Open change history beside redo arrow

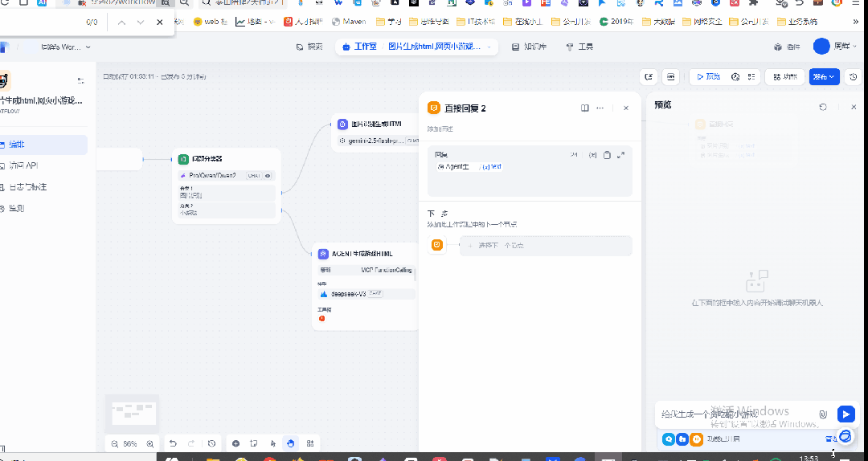[211, 443]
